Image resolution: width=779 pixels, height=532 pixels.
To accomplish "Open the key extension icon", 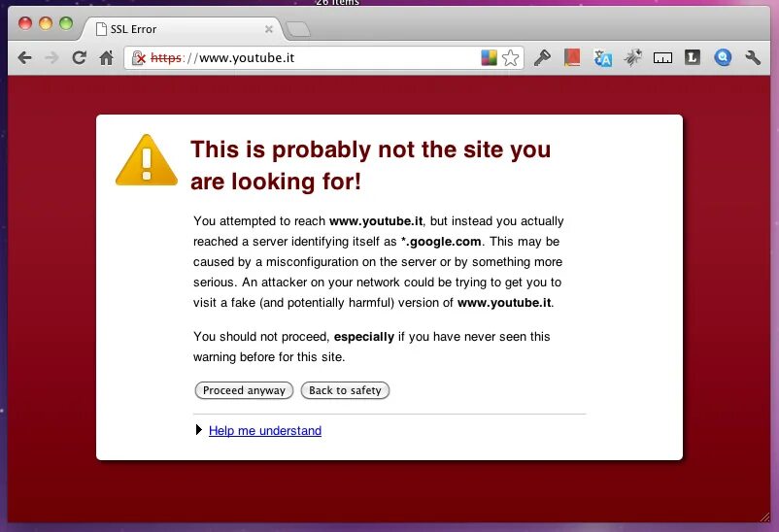I will 542,58.
